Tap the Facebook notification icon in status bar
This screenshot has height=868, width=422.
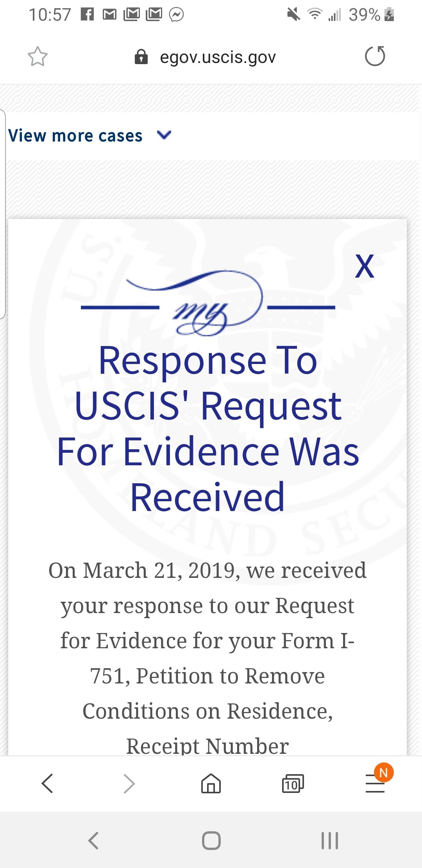pyautogui.click(x=87, y=15)
